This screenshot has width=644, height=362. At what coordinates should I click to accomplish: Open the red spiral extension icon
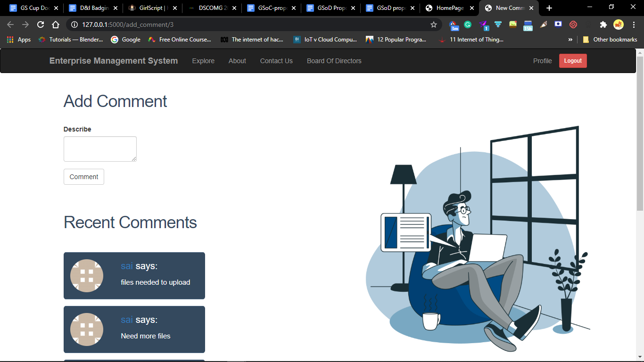[573, 25]
